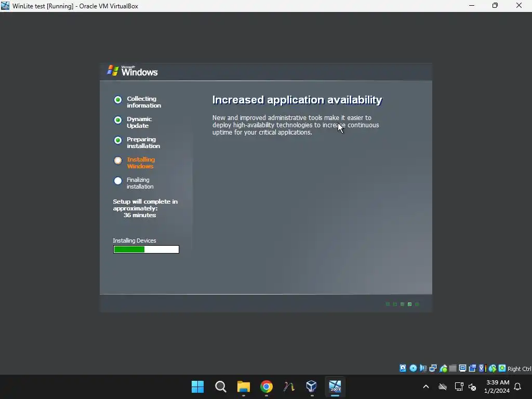Click the Dynamic Update step bullet

118,120
